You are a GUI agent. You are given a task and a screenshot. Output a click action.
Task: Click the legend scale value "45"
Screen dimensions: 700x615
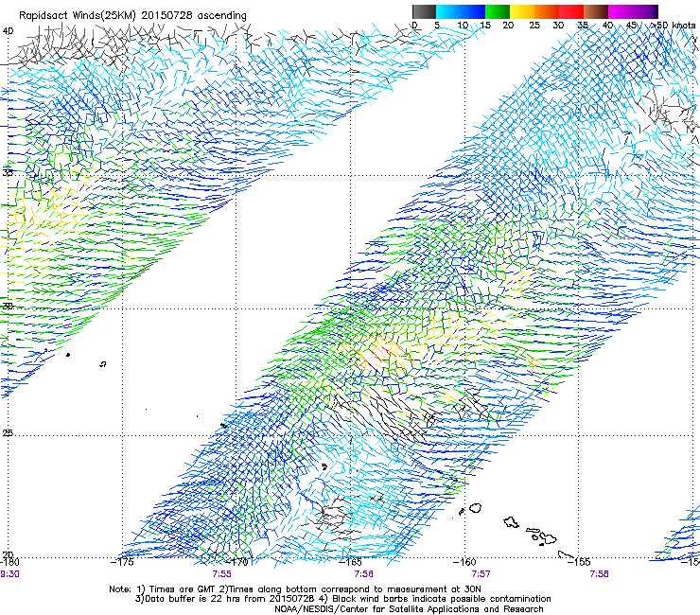[x=631, y=26]
